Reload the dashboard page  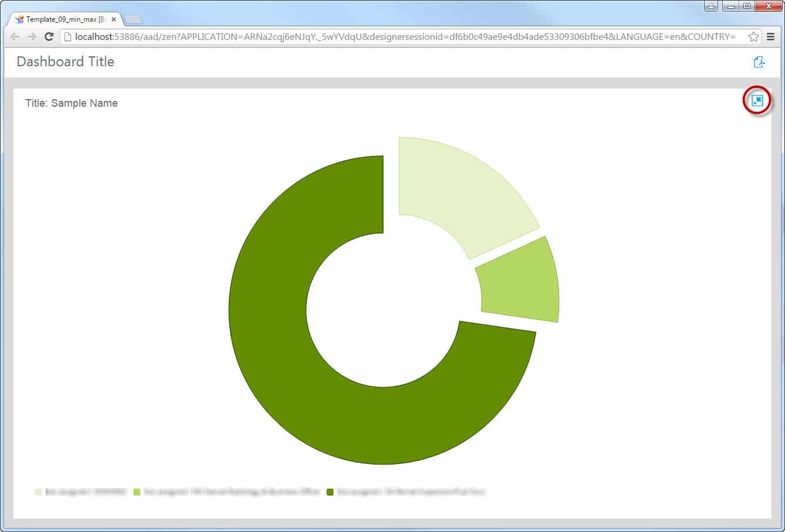click(x=49, y=36)
